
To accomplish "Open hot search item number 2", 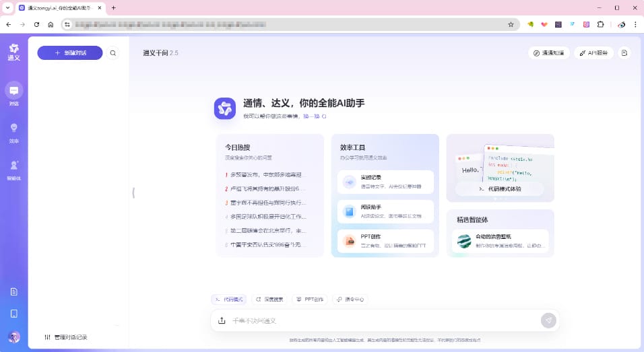I will click(x=265, y=188).
